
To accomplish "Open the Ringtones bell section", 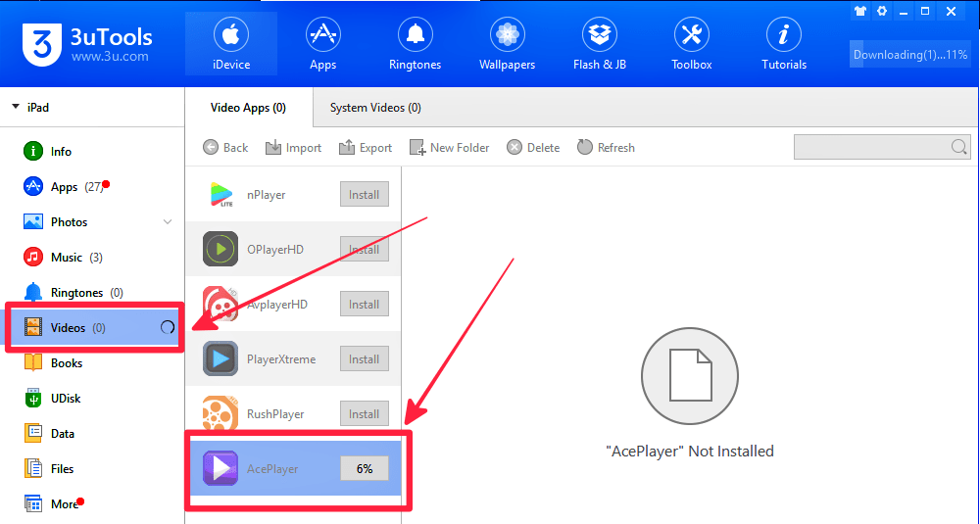I will click(415, 44).
